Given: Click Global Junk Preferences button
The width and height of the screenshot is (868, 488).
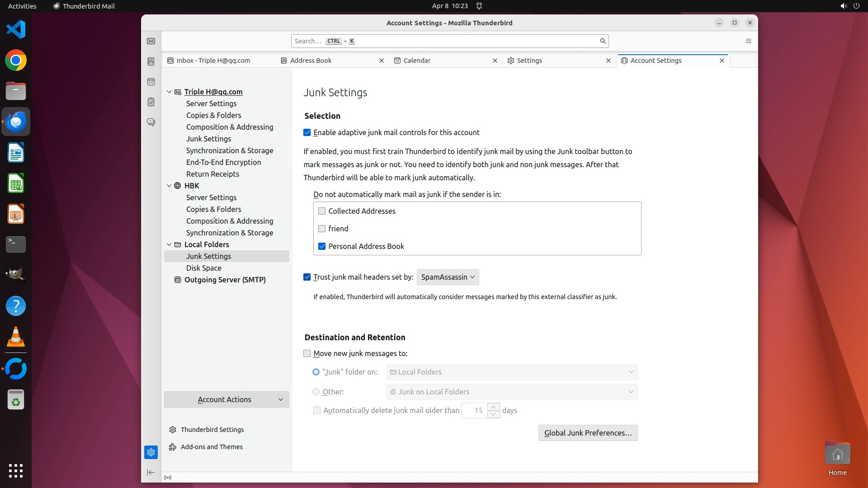Looking at the screenshot, I should tap(588, 433).
